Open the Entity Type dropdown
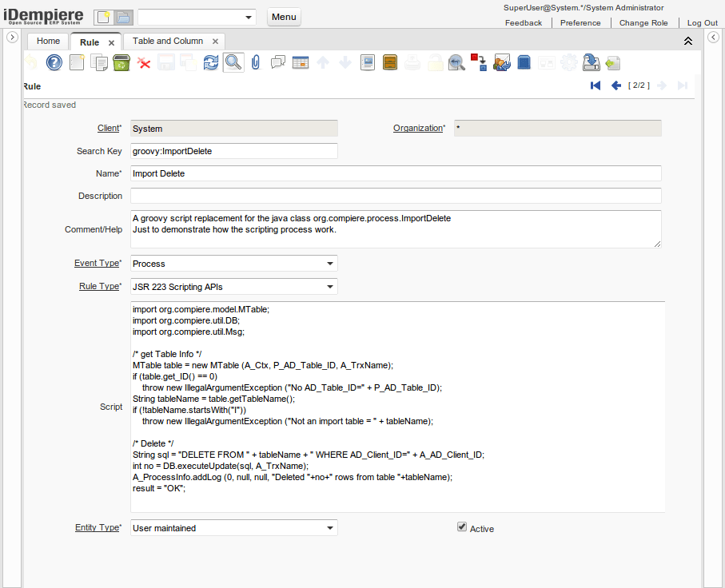The image size is (725, 588). coord(329,528)
